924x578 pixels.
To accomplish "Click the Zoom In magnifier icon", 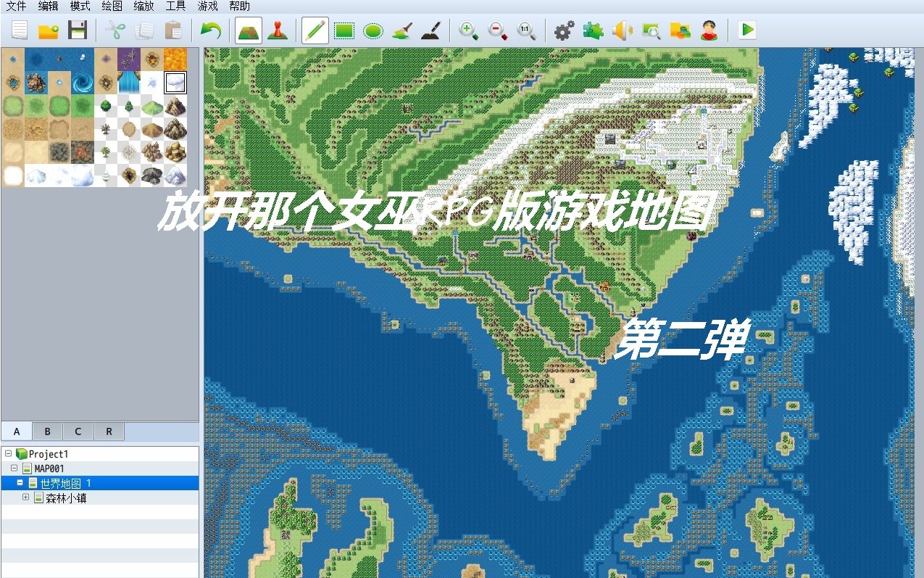I will tap(469, 30).
